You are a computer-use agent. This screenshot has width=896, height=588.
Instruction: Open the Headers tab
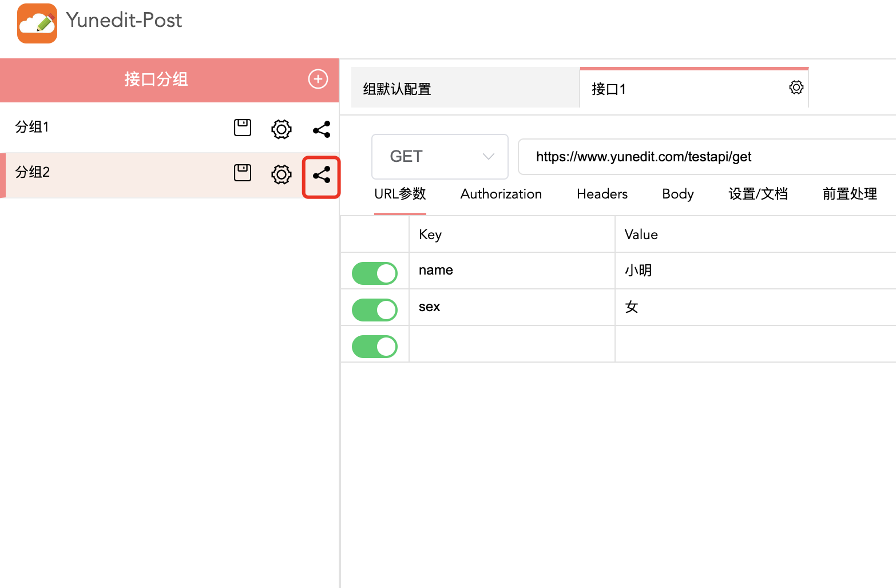coord(602,194)
